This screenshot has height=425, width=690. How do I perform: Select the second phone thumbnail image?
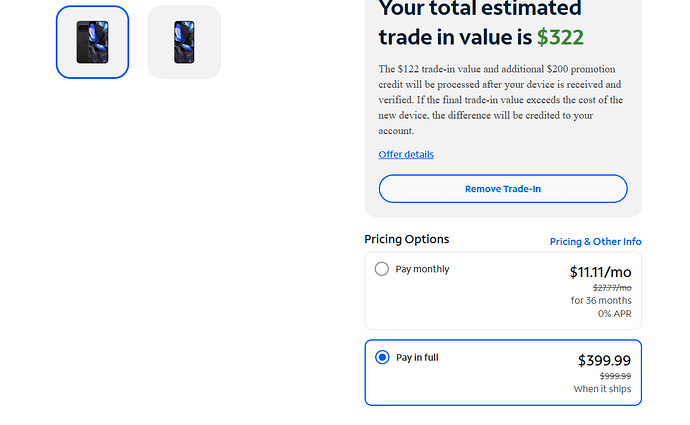(184, 42)
